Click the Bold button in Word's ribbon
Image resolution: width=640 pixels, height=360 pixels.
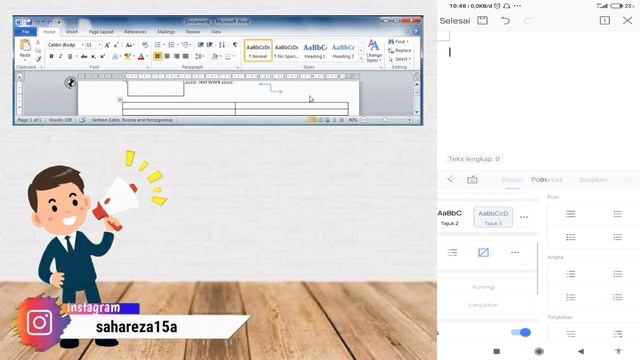click(x=51, y=56)
